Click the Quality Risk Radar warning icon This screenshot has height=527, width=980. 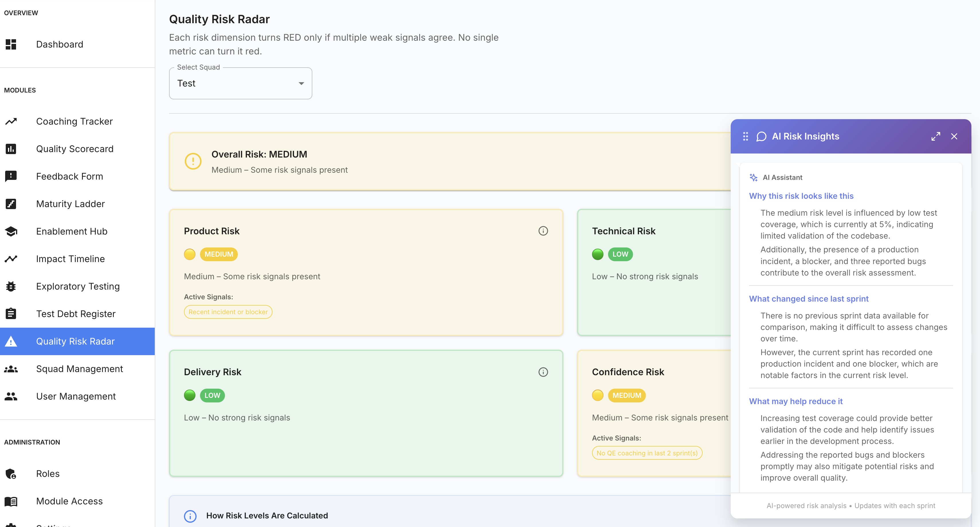tap(11, 341)
